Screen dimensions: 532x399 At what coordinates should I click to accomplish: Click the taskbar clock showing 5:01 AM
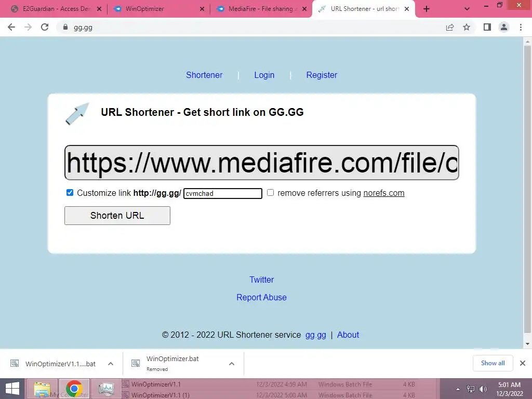tap(509, 389)
